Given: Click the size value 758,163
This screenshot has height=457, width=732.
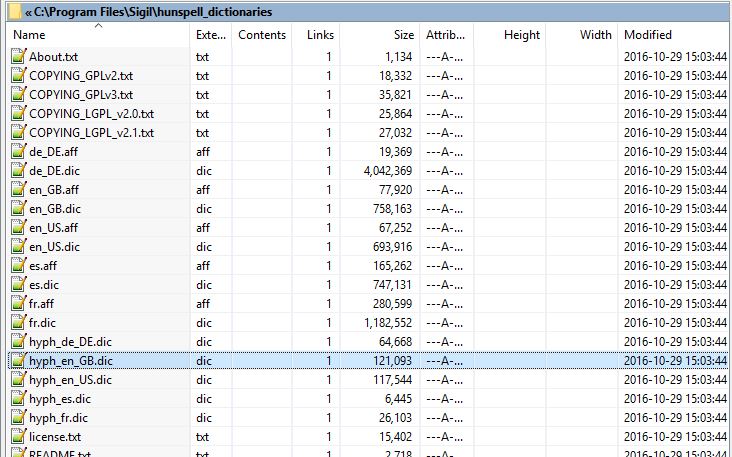Looking at the screenshot, I should point(393,209).
